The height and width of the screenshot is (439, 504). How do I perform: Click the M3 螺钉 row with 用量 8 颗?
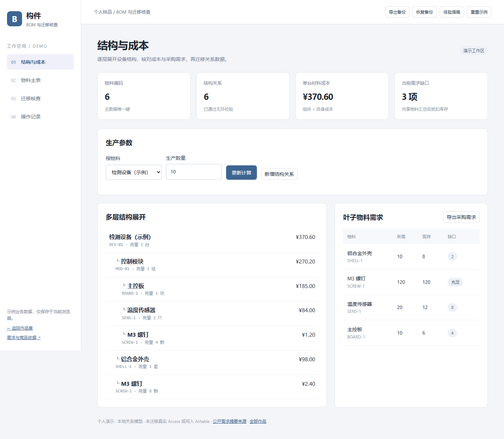pyautogui.click(x=212, y=387)
